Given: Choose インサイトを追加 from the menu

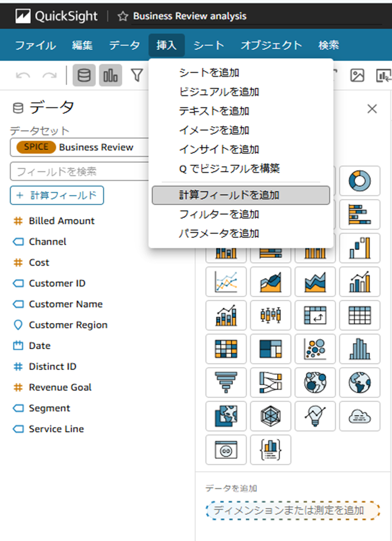Looking at the screenshot, I should point(241,149).
